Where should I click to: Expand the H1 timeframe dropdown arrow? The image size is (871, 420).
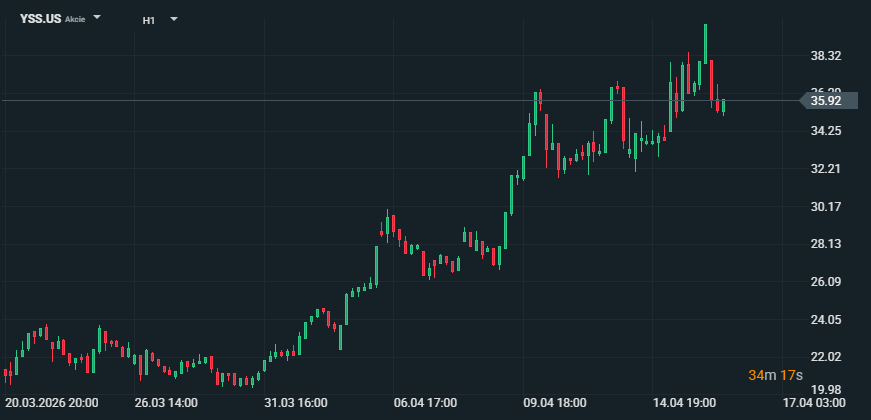click(173, 19)
